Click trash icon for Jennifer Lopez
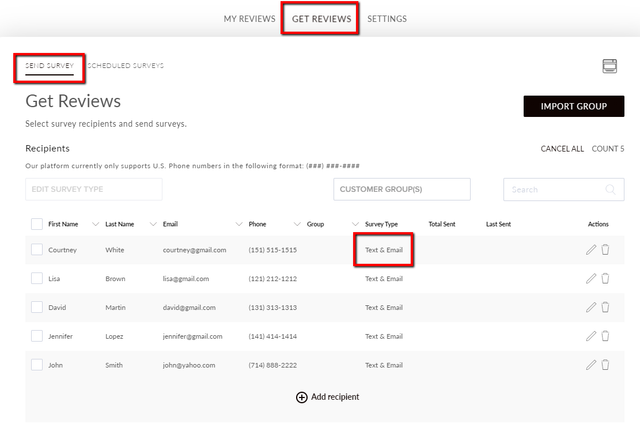Screen dimensions: 640x428 605,336
